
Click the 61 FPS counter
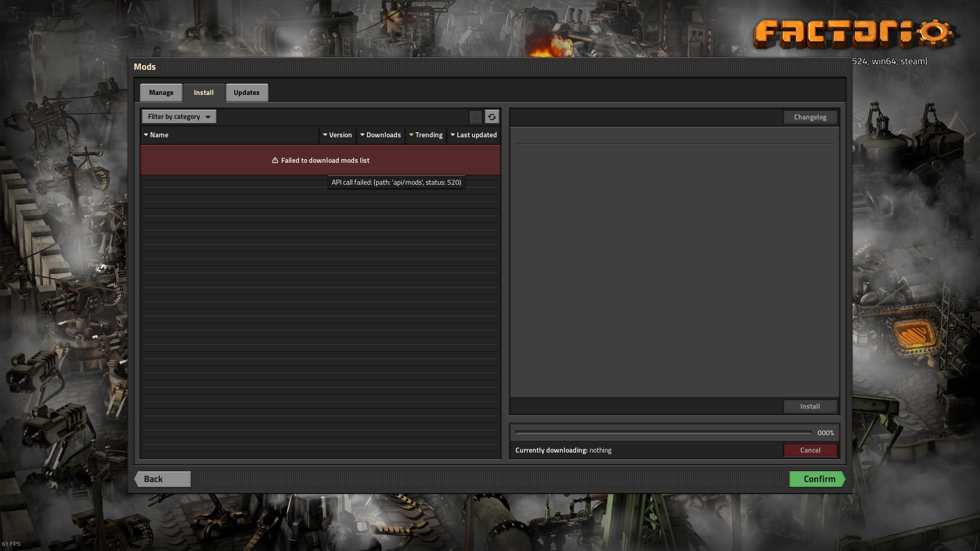click(11, 544)
